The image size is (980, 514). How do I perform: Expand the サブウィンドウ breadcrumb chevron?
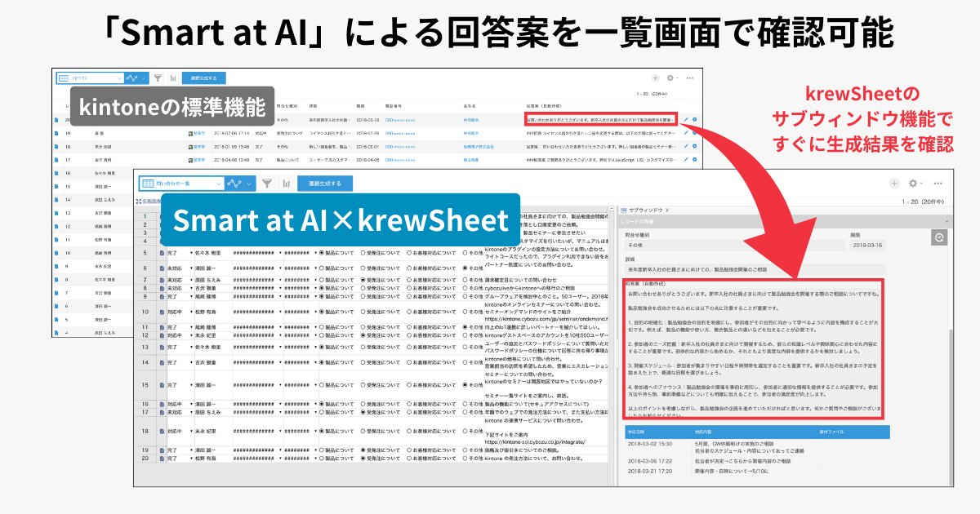[669, 209]
